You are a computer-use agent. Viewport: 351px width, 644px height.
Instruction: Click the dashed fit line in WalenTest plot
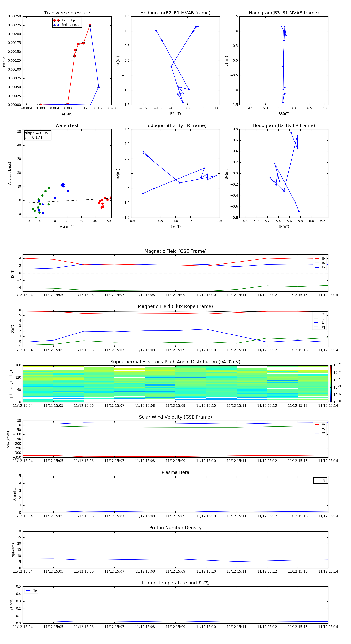pos(67,201)
